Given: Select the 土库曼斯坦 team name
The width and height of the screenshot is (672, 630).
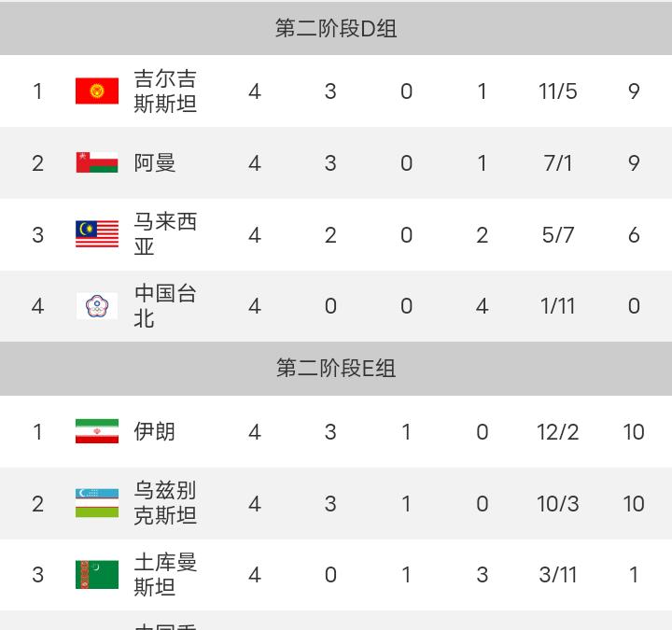Looking at the screenshot, I should (165, 575).
